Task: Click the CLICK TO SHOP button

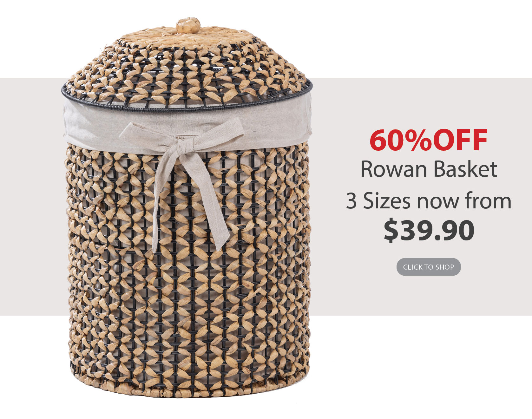Action: (x=428, y=267)
